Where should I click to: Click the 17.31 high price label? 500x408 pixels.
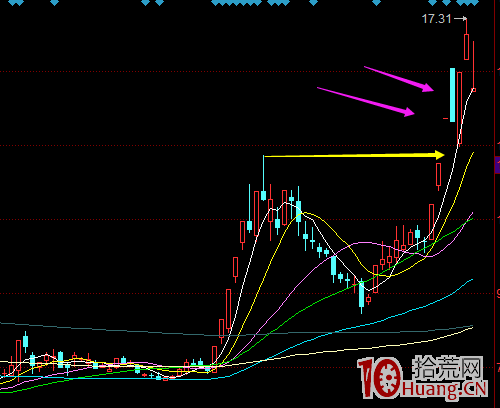[436, 19]
